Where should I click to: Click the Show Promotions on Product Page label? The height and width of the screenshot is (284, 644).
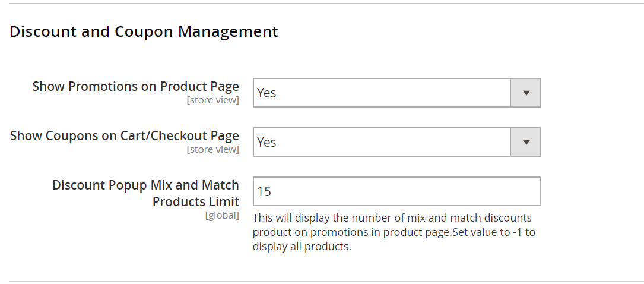coord(135,86)
